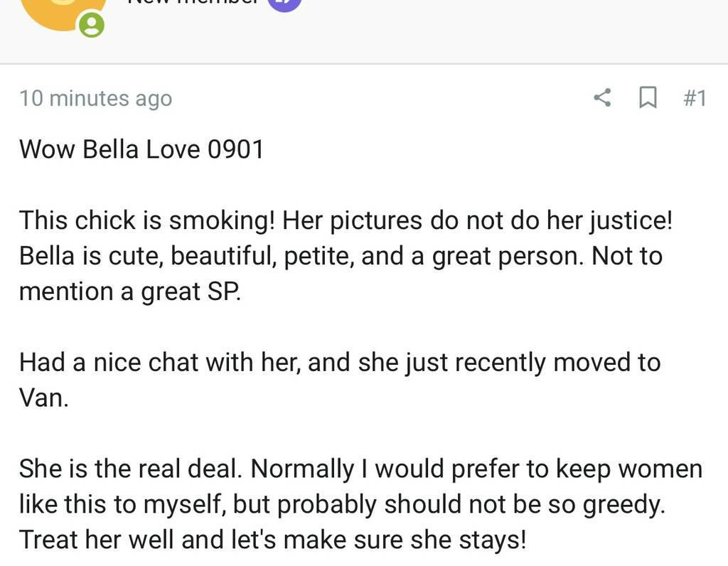Screen dimensions: 728x566
Task: Click the line beginning "This chick is smoking!"
Action: click(x=346, y=220)
